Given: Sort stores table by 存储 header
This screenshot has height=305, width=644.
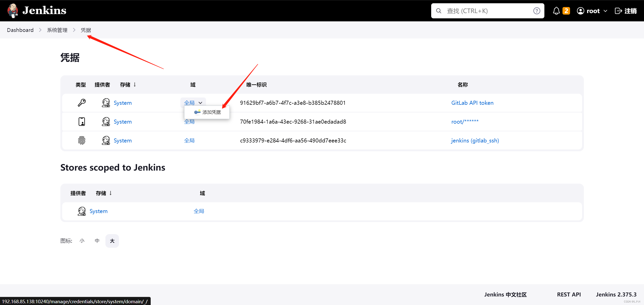Looking at the screenshot, I should point(101,193).
